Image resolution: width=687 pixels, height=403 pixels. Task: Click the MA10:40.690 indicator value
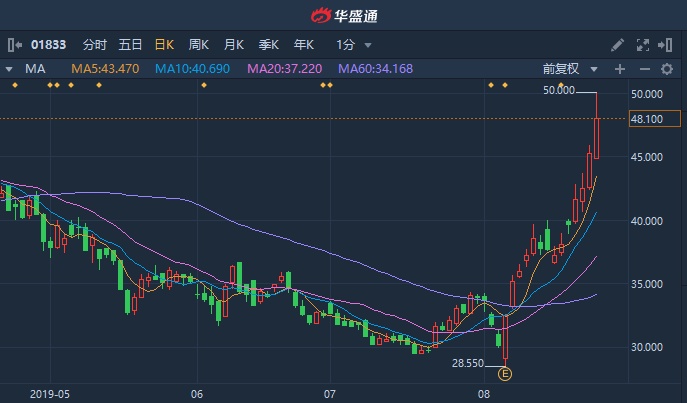(x=192, y=69)
